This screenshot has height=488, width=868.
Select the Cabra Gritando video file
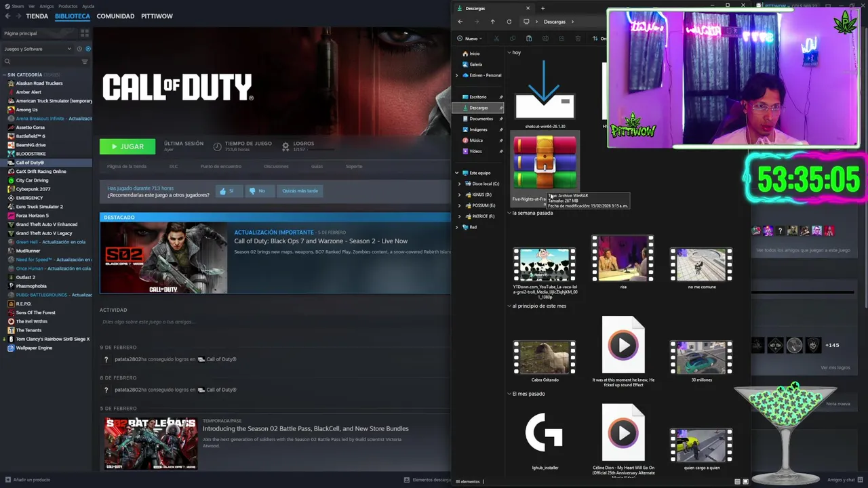tap(545, 361)
